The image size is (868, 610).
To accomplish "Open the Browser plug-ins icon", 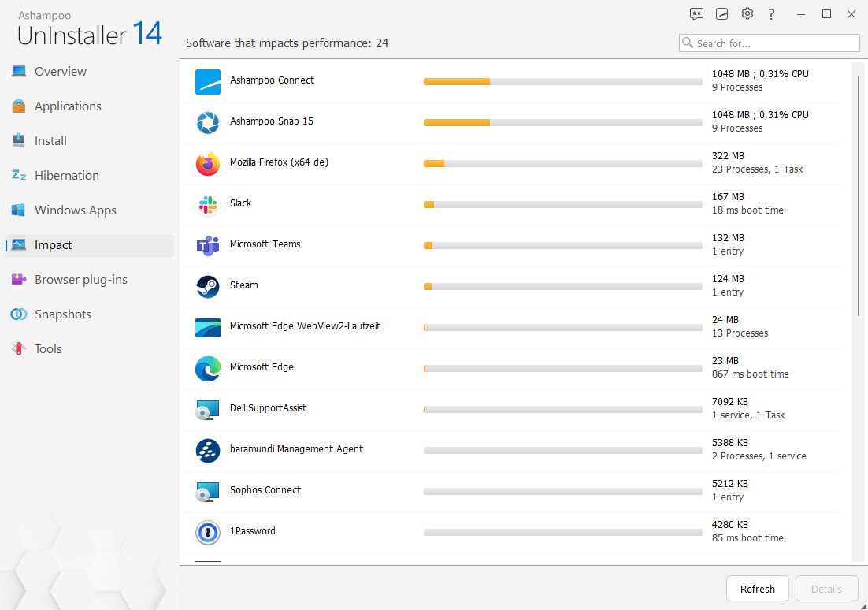I will point(18,279).
